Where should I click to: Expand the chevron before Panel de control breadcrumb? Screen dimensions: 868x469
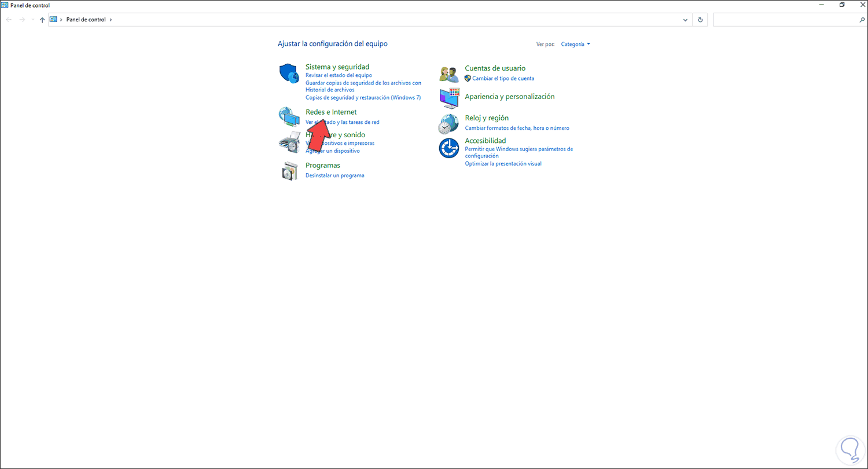tap(62, 20)
